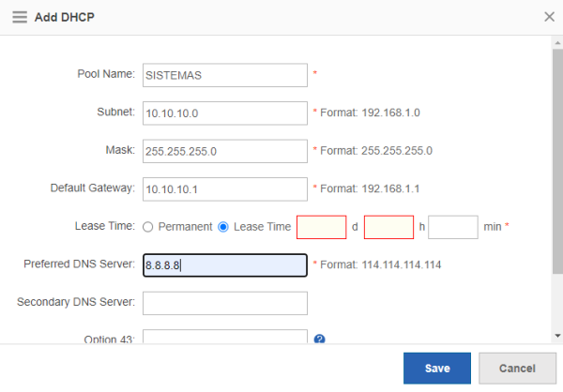Viewport: 563px width, 392px height.
Task: Click the lease time hours input box
Action: point(388,227)
